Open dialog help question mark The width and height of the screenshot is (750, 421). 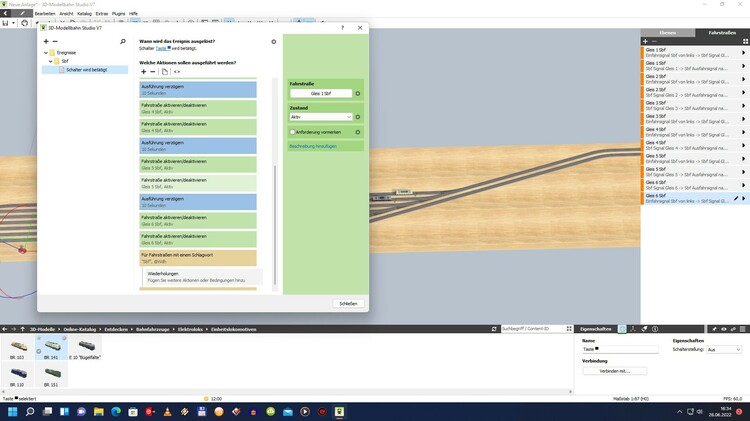[x=342, y=28]
